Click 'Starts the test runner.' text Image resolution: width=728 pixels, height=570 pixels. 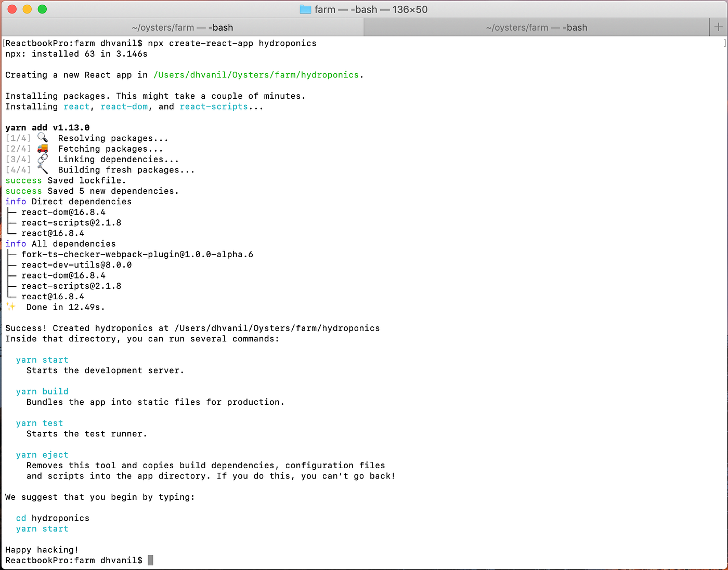click(87, 434)
